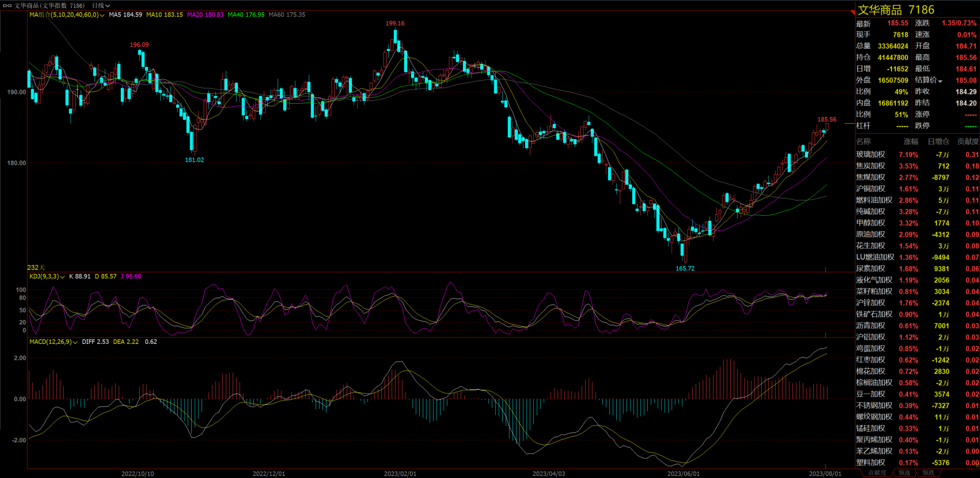Click the 2023/06/01 date axis marker
This screenshot has height=478, width=980.
point(683,474)
